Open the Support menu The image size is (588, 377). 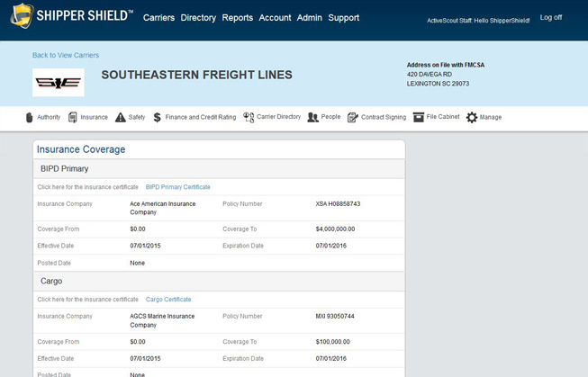click(343, 18)
